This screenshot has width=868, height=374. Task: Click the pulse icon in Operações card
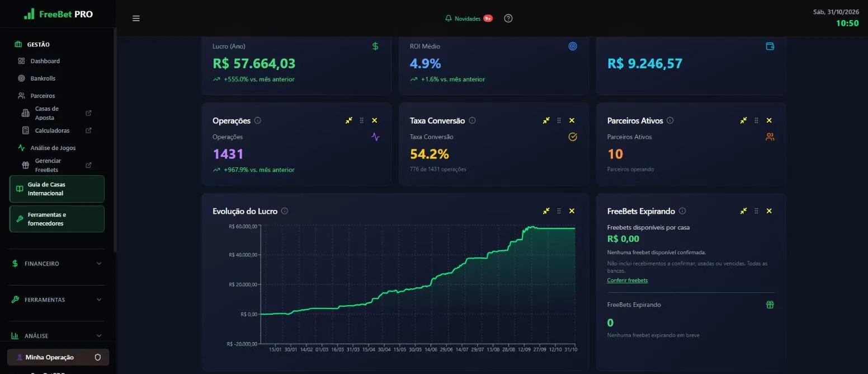pos(375,137)
